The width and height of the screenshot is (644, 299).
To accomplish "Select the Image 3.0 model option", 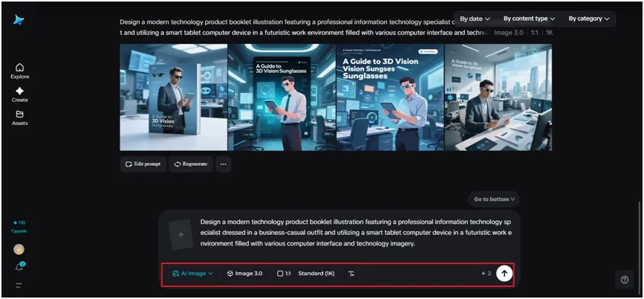I will tap(244, 274).
